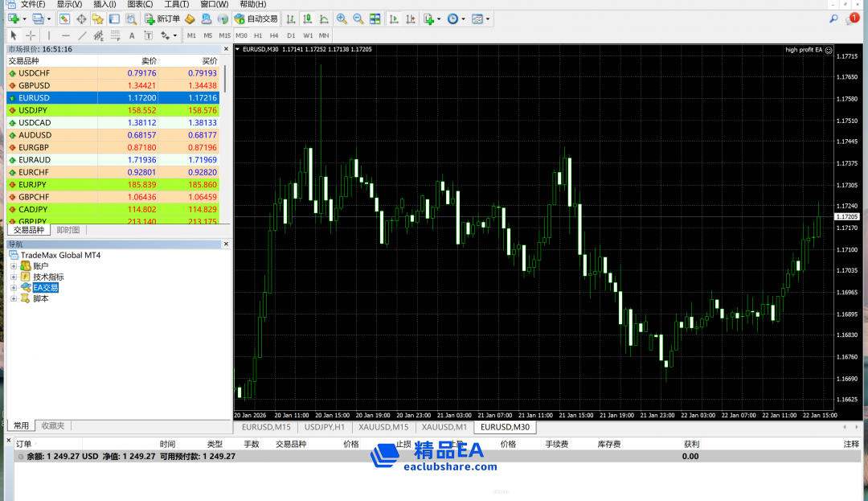Expand the 技术指标 tree node

(x=14, y=277)
